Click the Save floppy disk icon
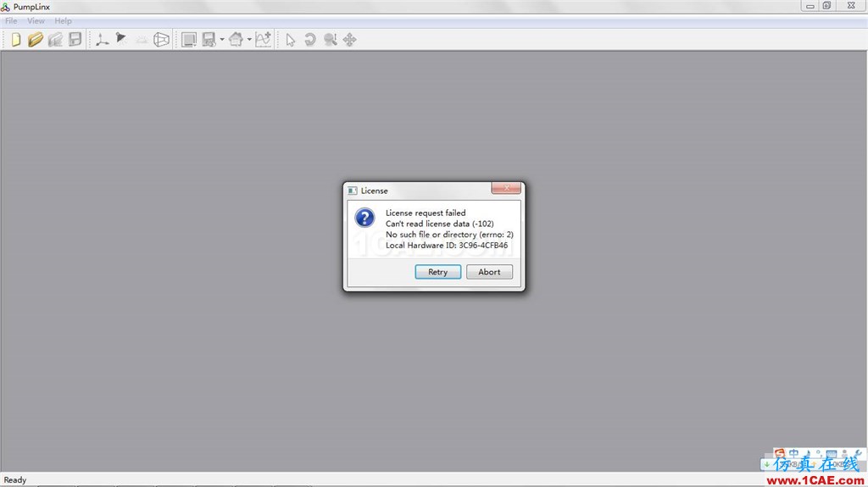Viewport: 868px width, 487px height. (75, 39)
